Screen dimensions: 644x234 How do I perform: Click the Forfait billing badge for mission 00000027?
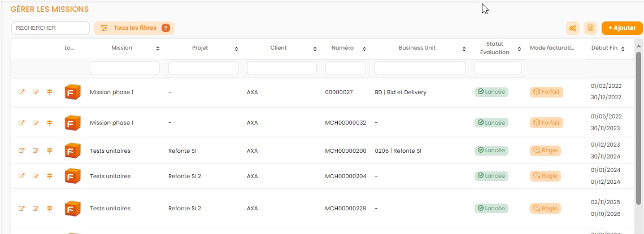(x=546, y=92)
